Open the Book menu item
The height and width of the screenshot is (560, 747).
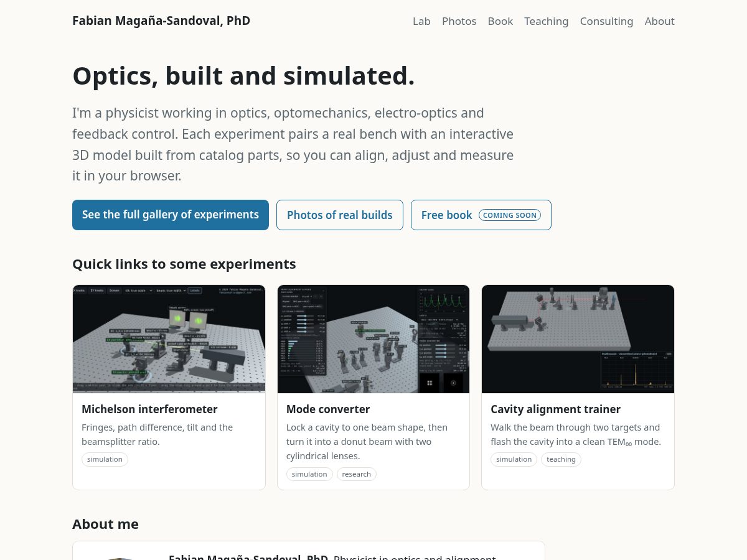point(500,21)
